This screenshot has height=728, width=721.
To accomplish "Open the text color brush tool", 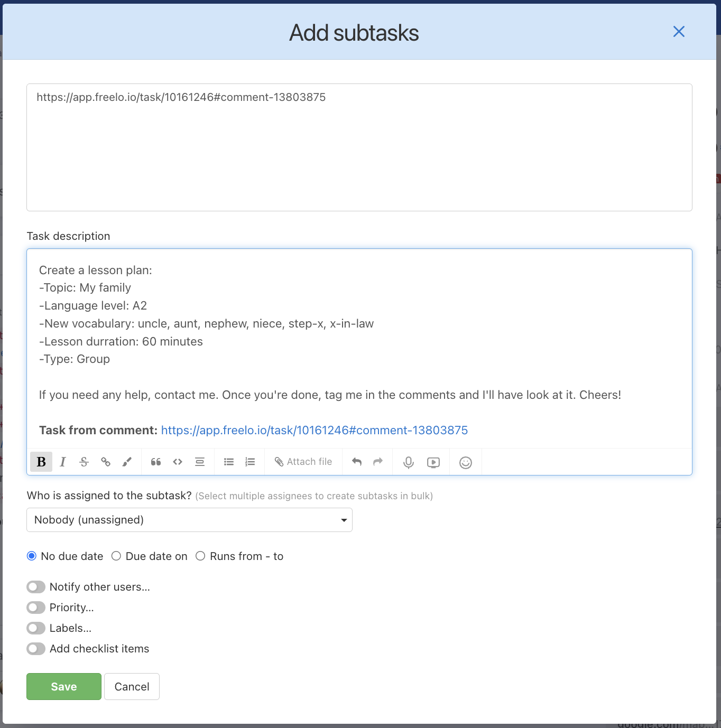I will [x=126, y=461].
